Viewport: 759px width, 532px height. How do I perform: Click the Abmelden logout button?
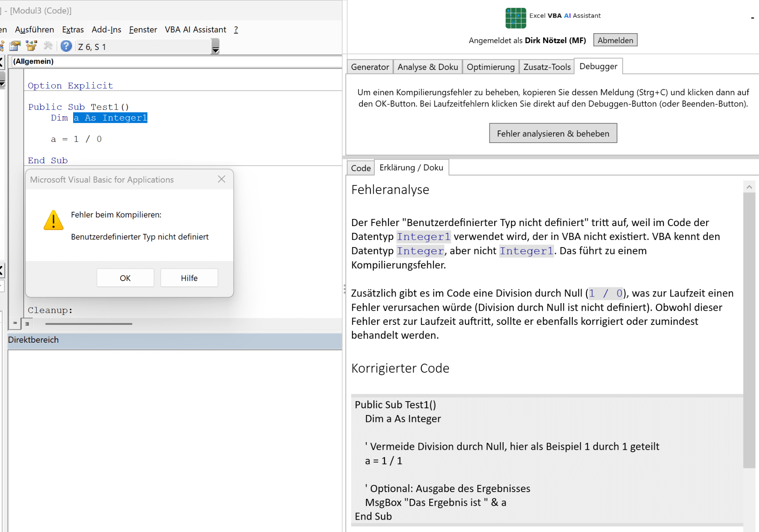[x=615, y=40]
